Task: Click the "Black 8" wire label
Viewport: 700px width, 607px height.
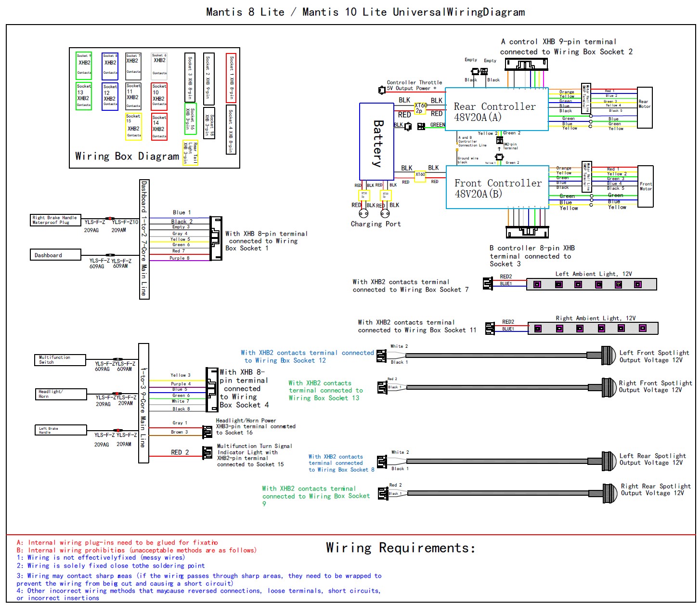Action: tap(181, 409)
